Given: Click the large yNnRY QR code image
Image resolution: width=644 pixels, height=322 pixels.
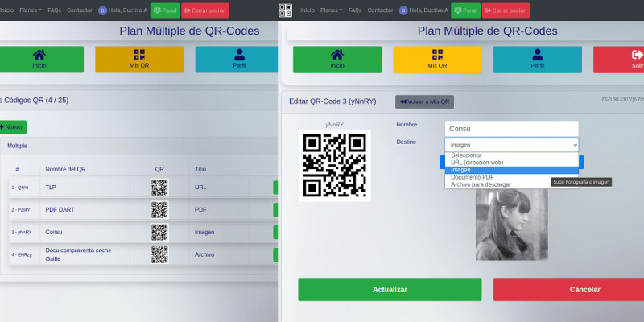Looking at the screenshot, I should (335, 166).
